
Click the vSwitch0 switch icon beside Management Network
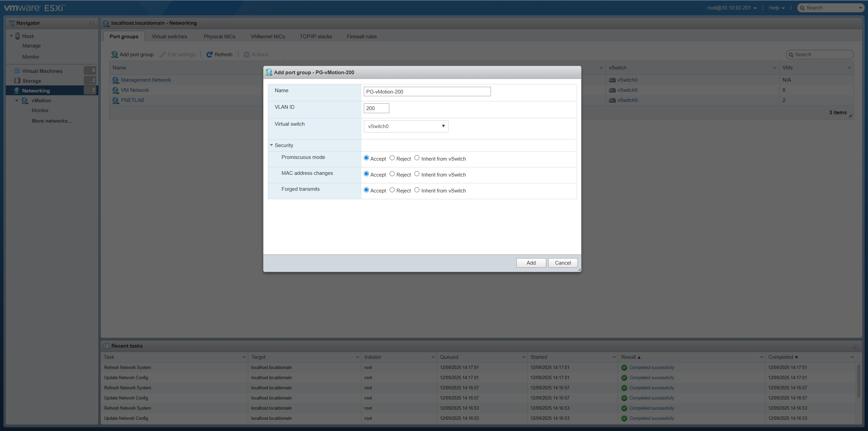pyautogui.click(x=612, y=80)
